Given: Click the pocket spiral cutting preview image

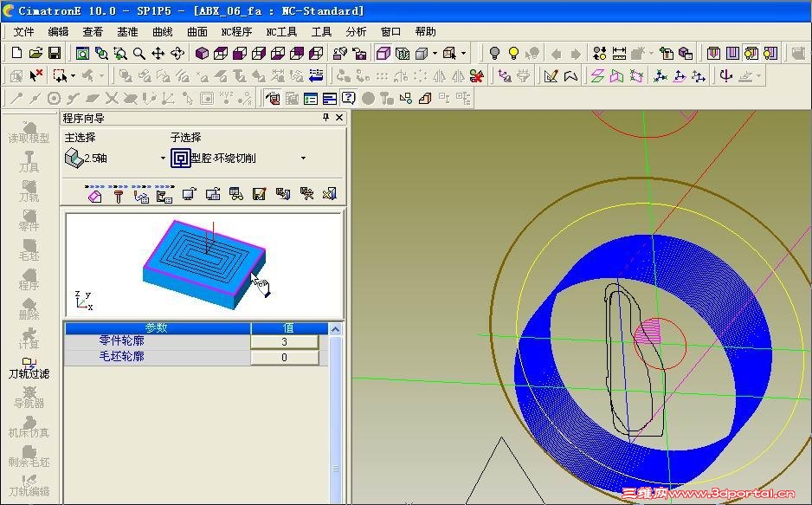Looking at the screenshot, I should (x=203, y=265).
